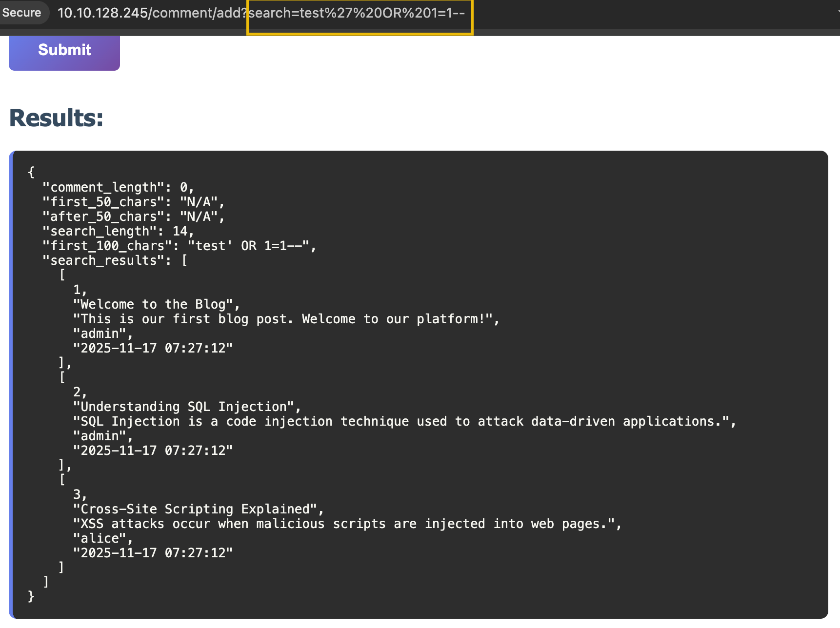
Task: Click the 'Results:' heading
Action: click(x=56, y=118)
